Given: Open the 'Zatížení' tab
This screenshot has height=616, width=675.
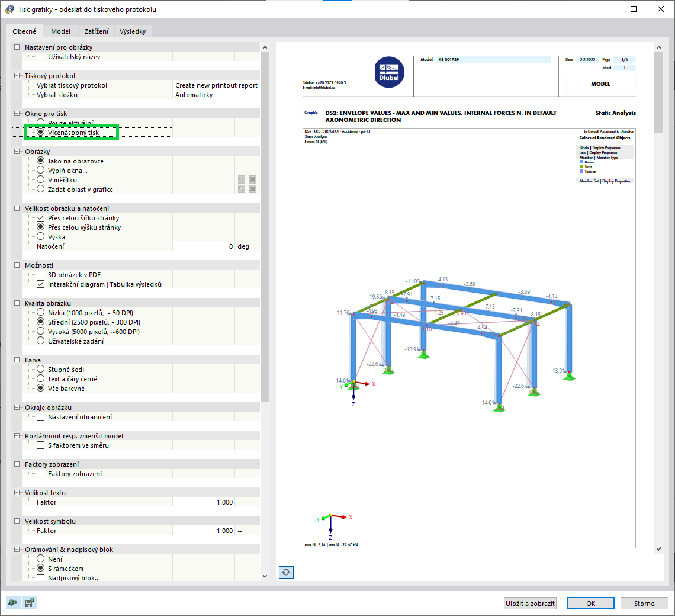Looking at the screenshot, I should click(97, 31).
